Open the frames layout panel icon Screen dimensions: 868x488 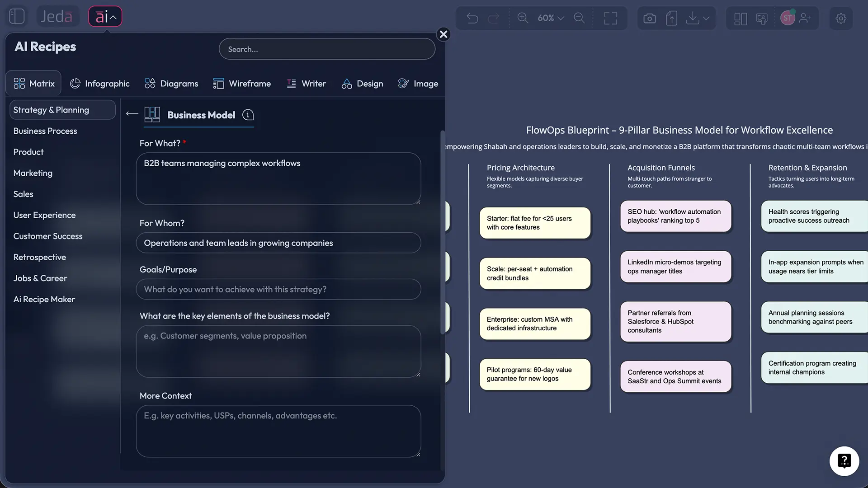(x=740, y=19)
